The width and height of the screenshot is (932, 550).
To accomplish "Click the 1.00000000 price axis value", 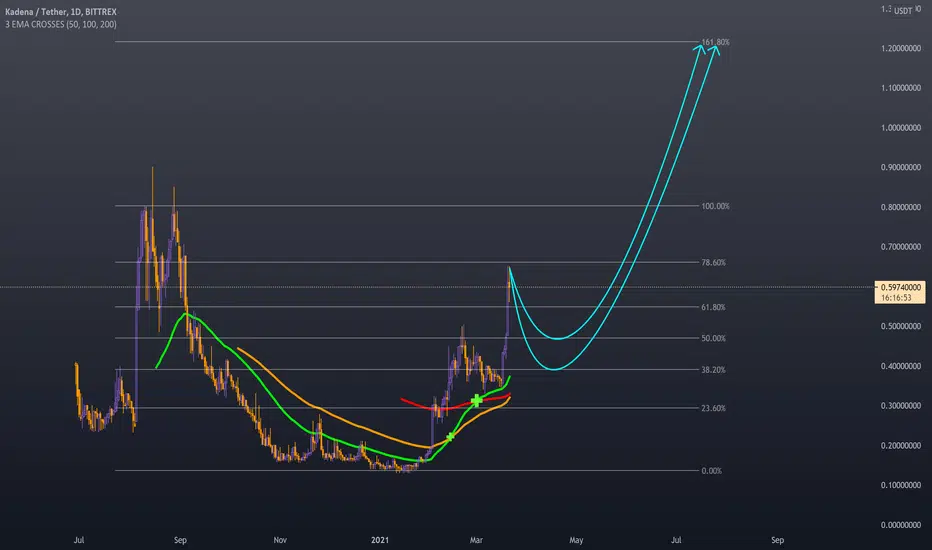I will click(x=901, y=128).
